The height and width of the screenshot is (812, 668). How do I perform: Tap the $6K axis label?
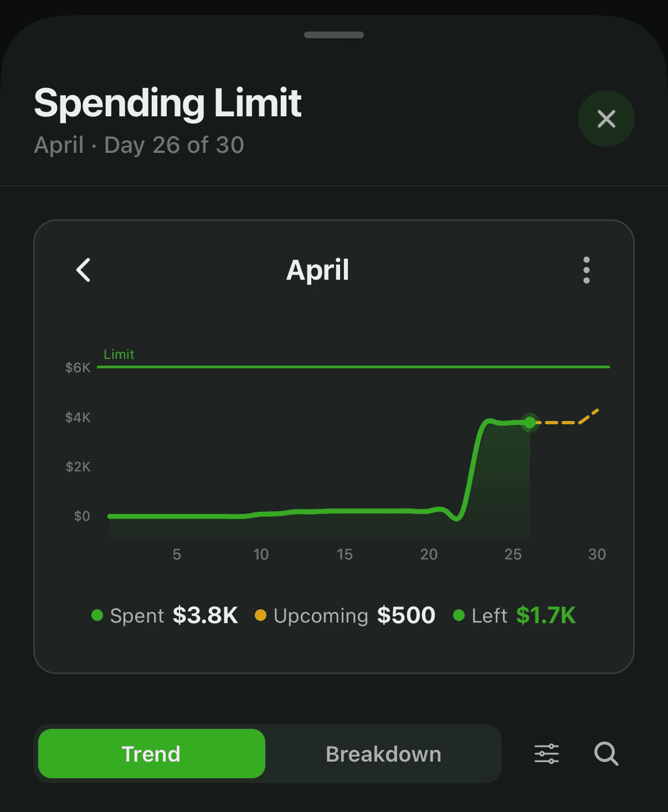click(78, 368)
